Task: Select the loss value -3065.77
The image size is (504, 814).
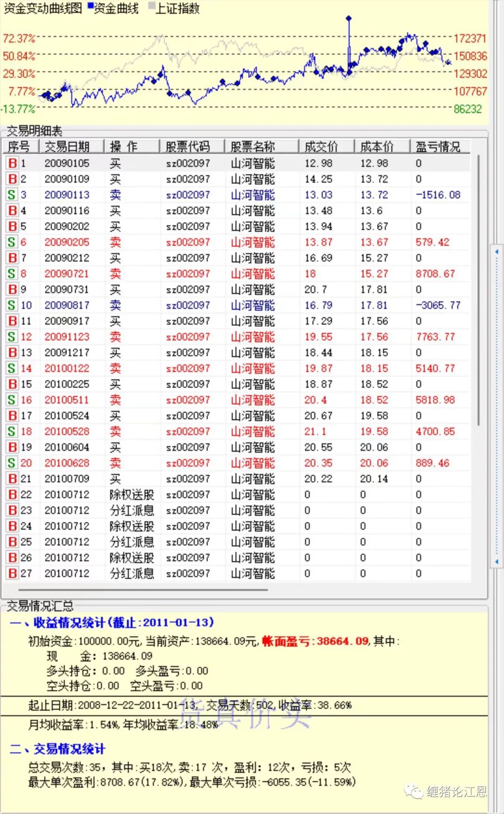Action: (438, 305)
